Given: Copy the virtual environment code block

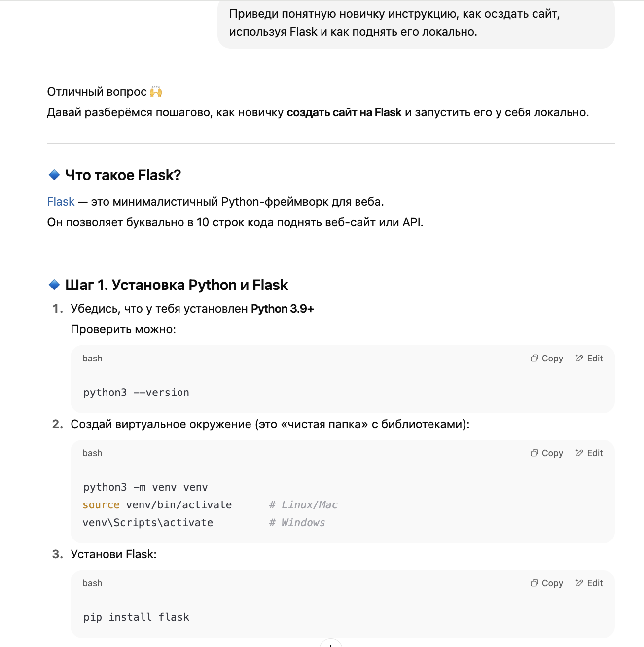Looking at the screenshot, I should pos(547,453).
